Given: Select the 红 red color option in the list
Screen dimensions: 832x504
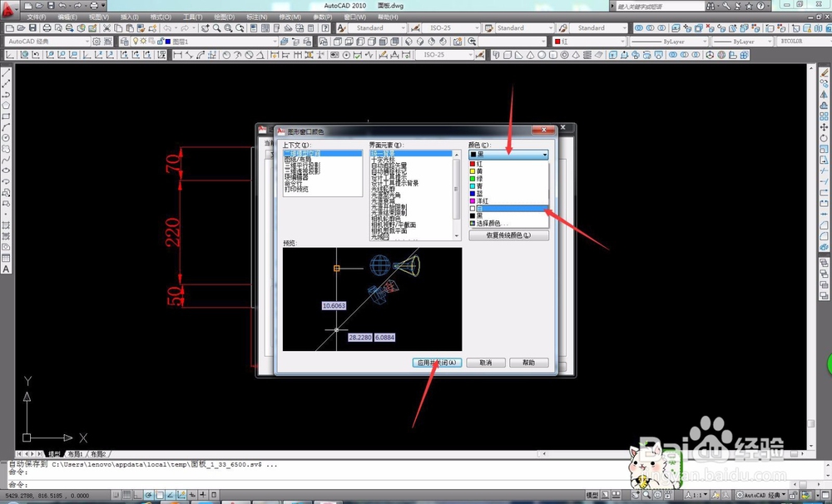Looking at the screenshot, I should [508, 164].
